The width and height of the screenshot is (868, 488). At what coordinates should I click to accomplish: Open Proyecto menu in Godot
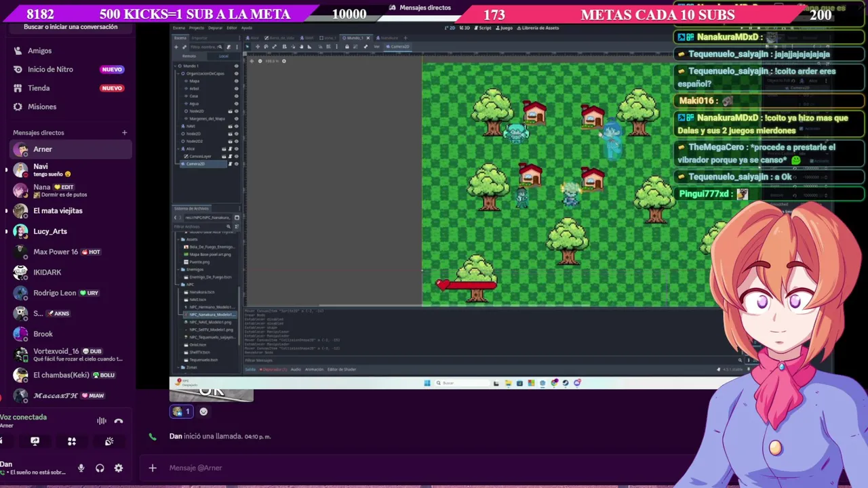coord(197,28)
